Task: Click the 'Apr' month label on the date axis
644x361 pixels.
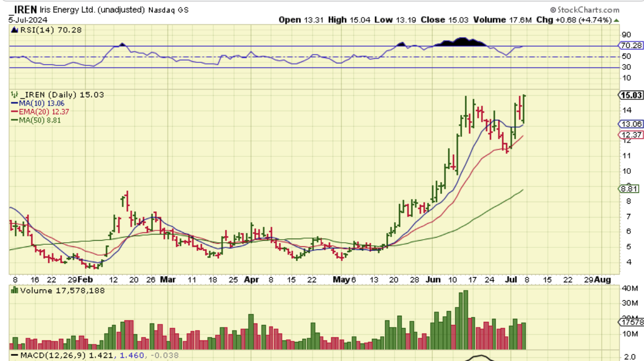Action: click(x=251, y=280)
